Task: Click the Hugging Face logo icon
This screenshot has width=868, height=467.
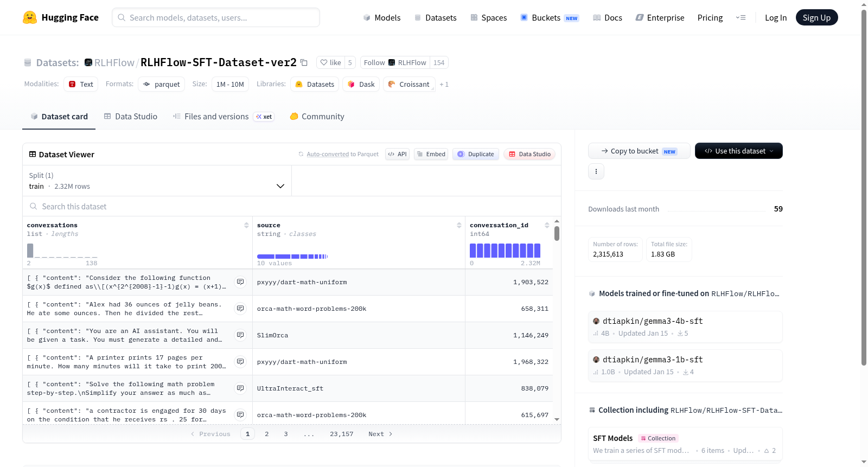Action: click(30, 17)
